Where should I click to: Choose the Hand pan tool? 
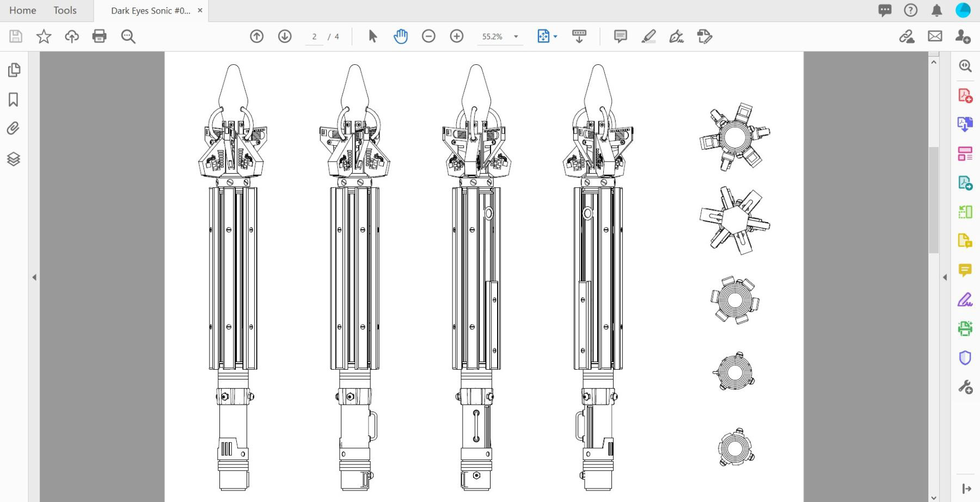401,36
